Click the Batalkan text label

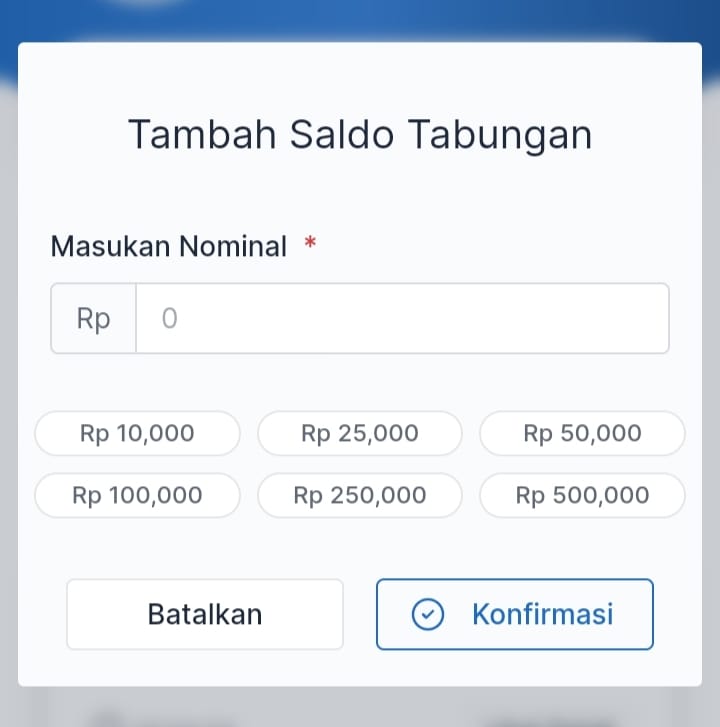pos(205,614)
